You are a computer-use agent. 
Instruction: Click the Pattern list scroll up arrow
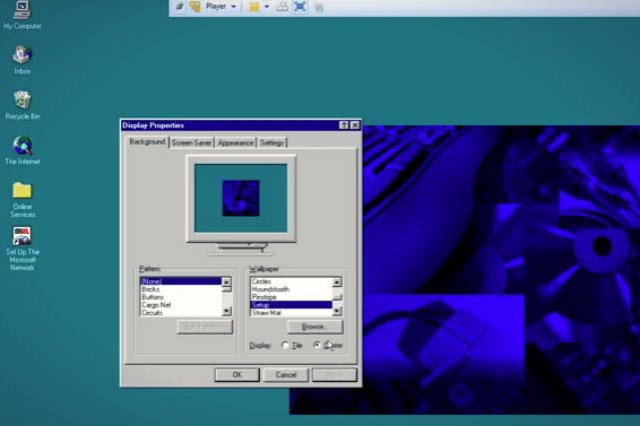pyautogui.click(x=227, y=282)
